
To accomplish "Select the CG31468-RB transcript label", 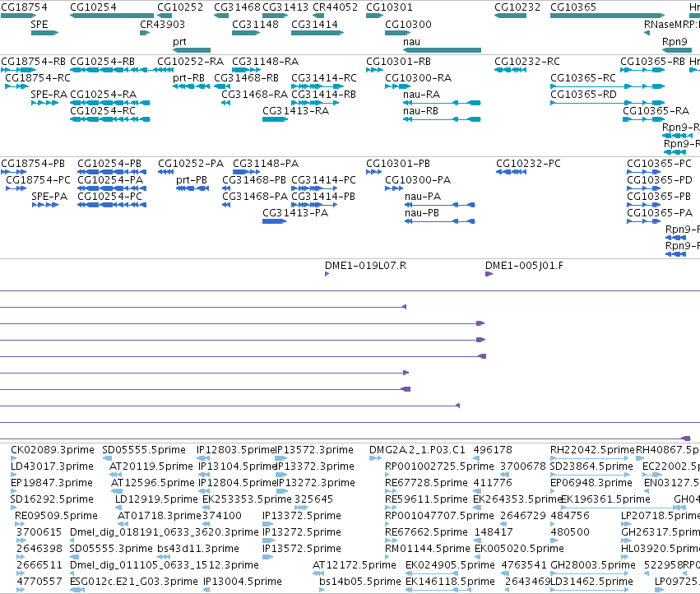I will (x=247, y=78).
